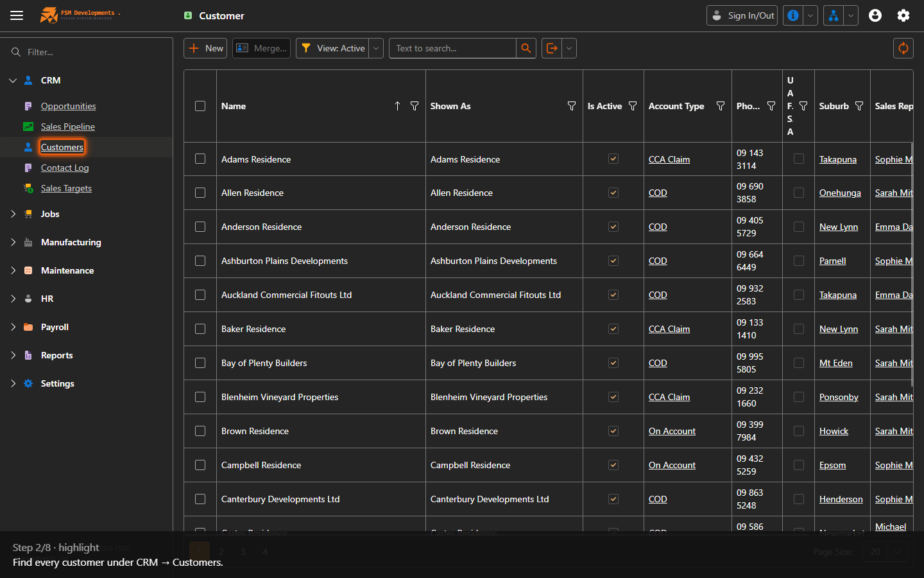Select the Canterbury Developments Ltd row checkbox
Image resolution: width=924 pixels, height=578 pixels.
point(200,499)
